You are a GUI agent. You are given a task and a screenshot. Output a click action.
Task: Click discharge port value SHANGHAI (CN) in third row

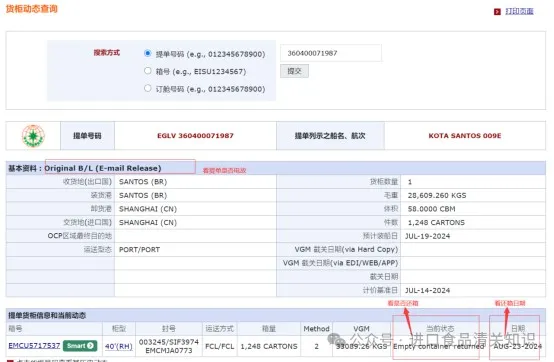(x=148, y=209)
